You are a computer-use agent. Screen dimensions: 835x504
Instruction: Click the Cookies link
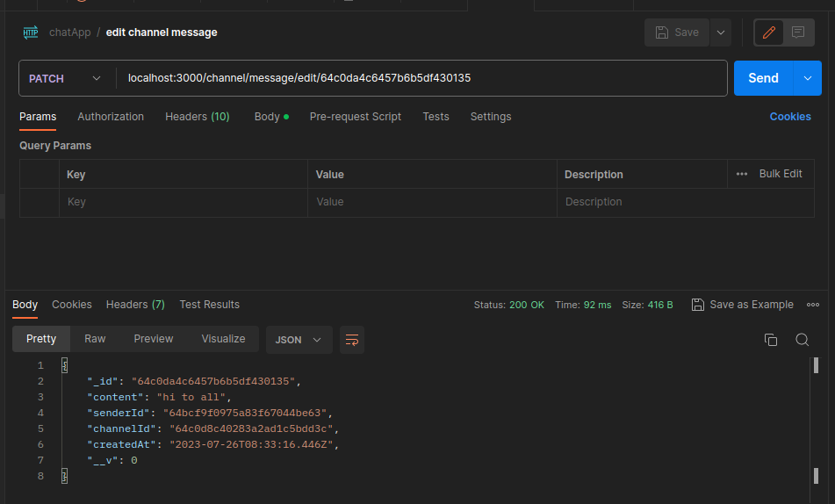(x=789, y=117)
